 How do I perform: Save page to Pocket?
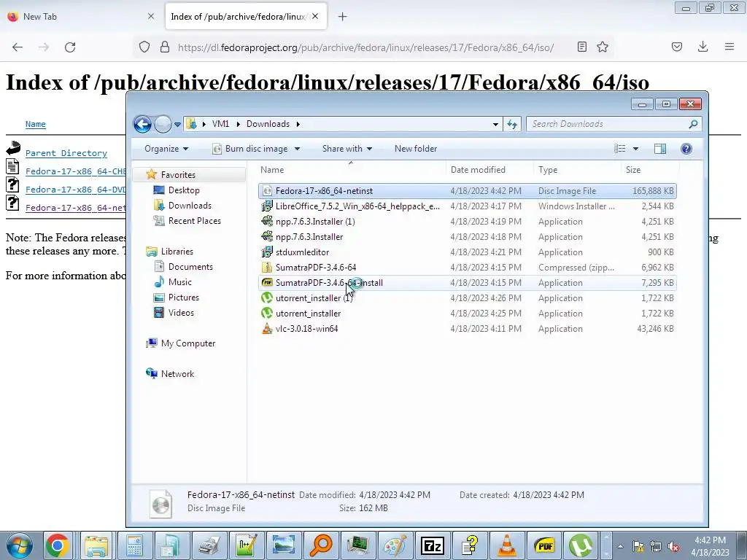click(x=677, y=47)
